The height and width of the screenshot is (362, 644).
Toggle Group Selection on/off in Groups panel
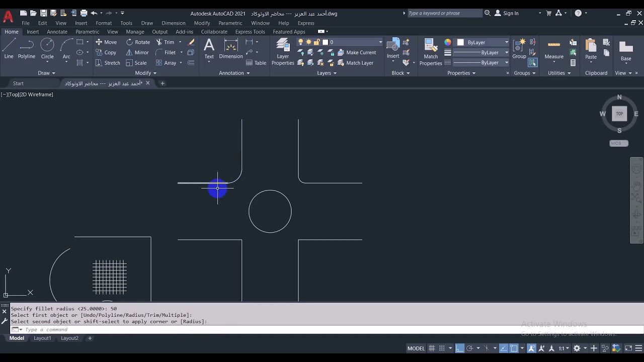(x=533, y=63)
